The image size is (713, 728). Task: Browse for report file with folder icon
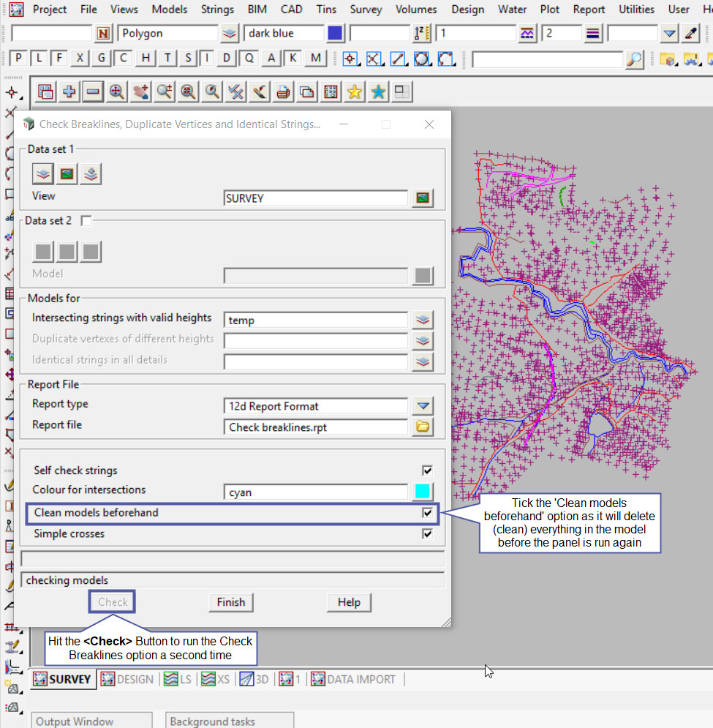pyautogui.click(x=423, y=427)
